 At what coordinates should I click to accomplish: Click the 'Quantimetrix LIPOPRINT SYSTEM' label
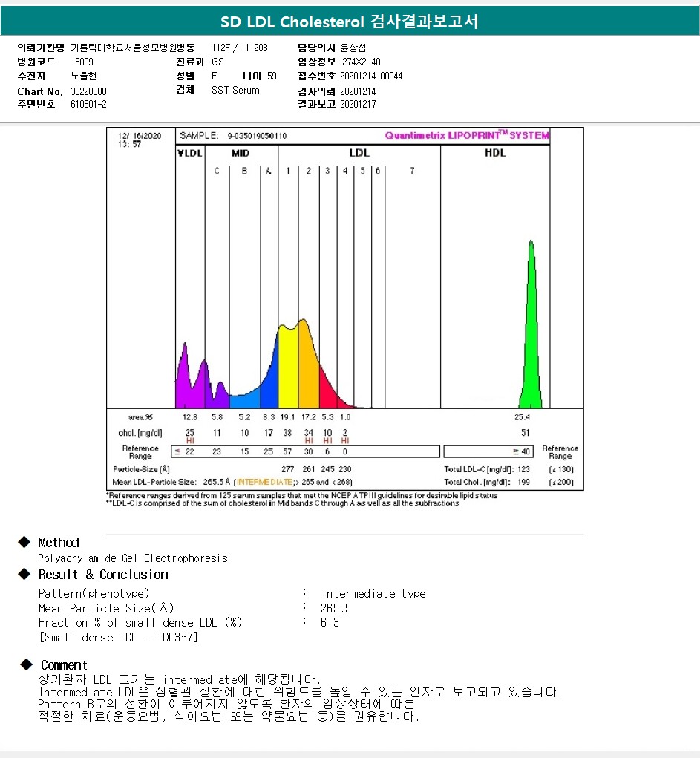[x=467, y=135]
